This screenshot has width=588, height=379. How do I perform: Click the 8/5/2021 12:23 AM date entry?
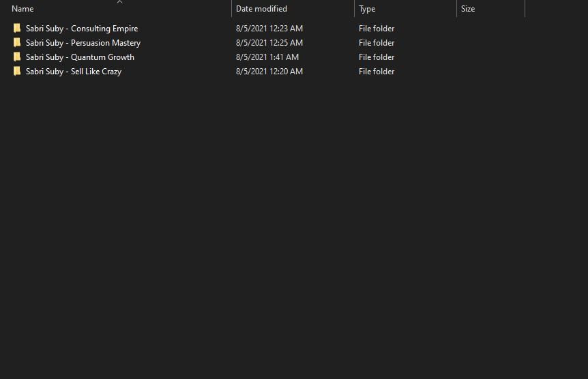[x=269, y=29]
